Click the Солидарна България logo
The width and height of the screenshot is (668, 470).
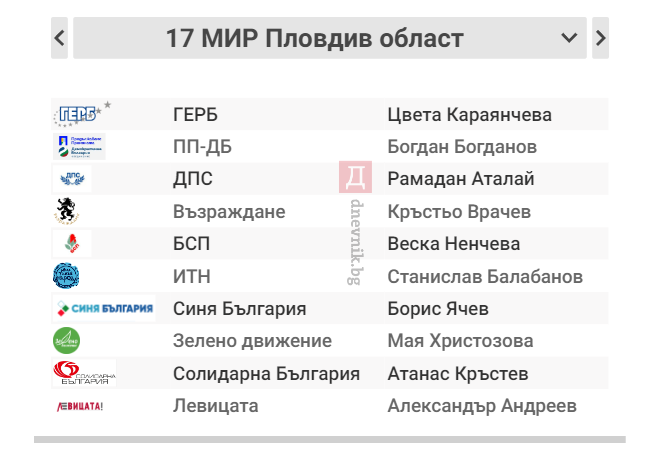tap(84, 373)
